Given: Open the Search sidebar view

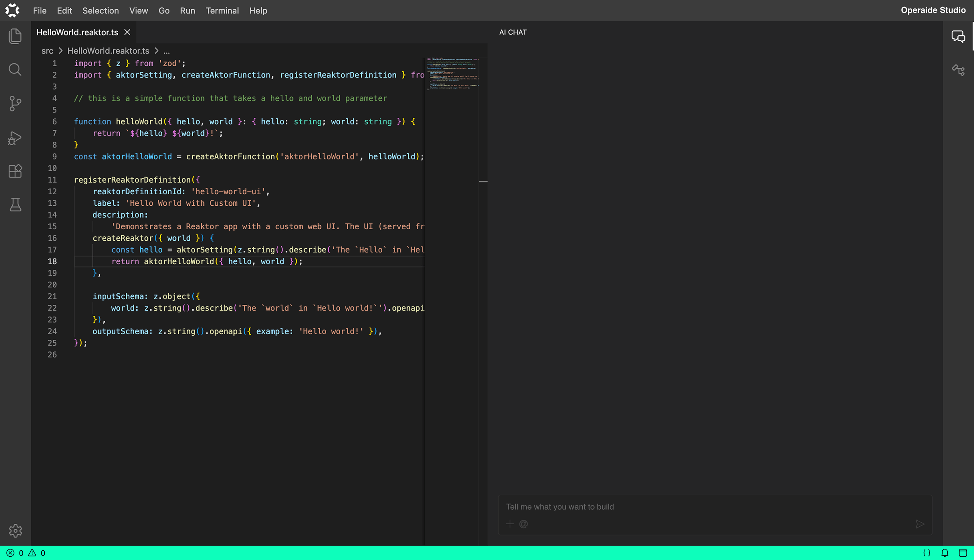Looking at the screenshot, I should click(15, 69).
